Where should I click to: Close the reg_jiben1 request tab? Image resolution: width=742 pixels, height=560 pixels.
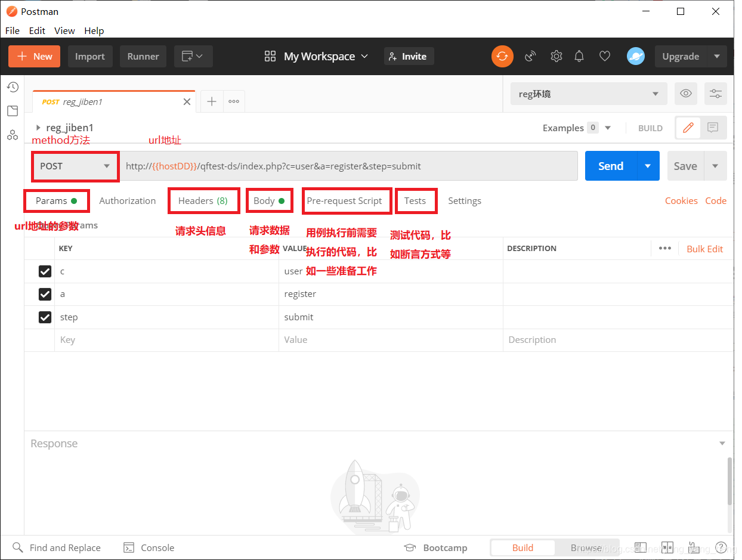coord(187,102)
